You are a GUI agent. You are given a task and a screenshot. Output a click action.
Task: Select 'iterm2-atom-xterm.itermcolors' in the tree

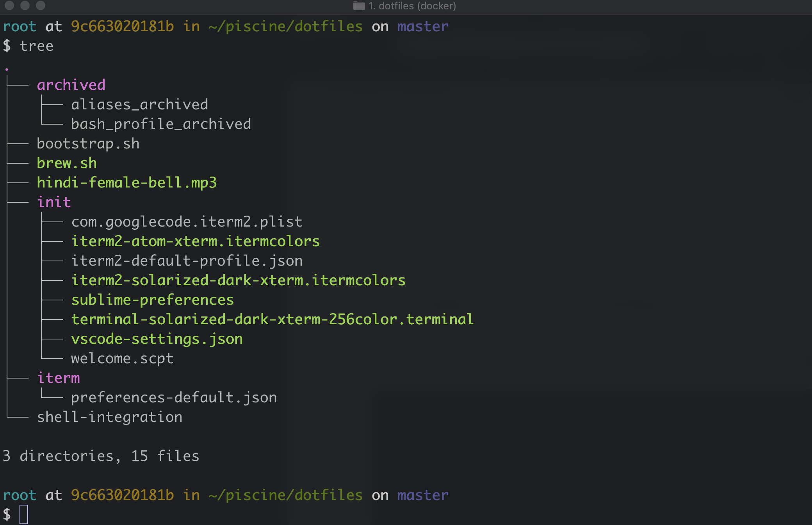[x=196, y=241]
